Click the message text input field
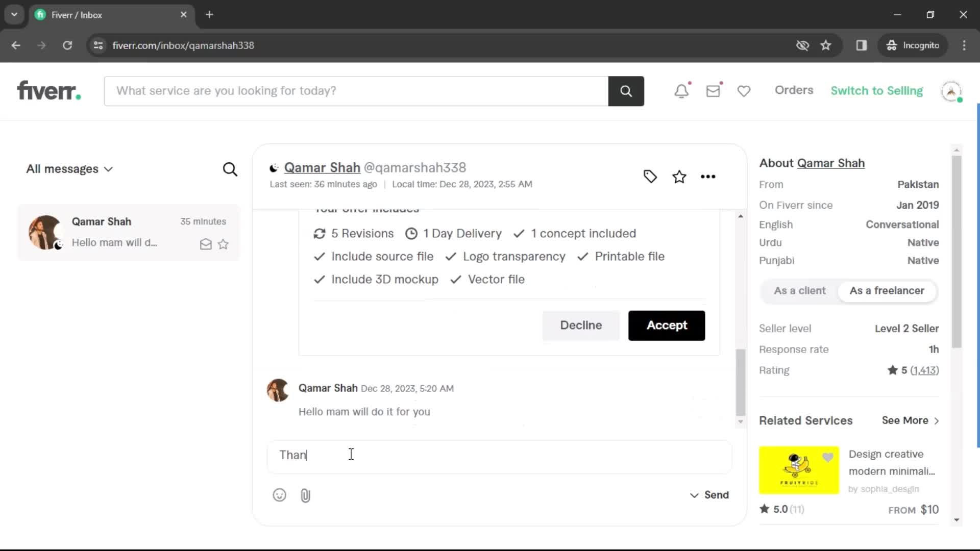The width and height of the screenshot is (980, 551). (x=499, y=455)
